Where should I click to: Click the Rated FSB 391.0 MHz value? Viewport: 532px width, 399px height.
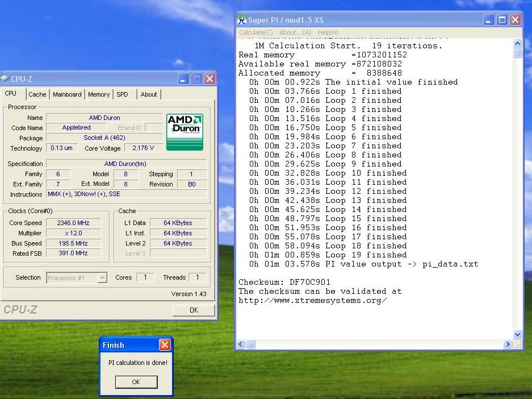tap(73, 253)
